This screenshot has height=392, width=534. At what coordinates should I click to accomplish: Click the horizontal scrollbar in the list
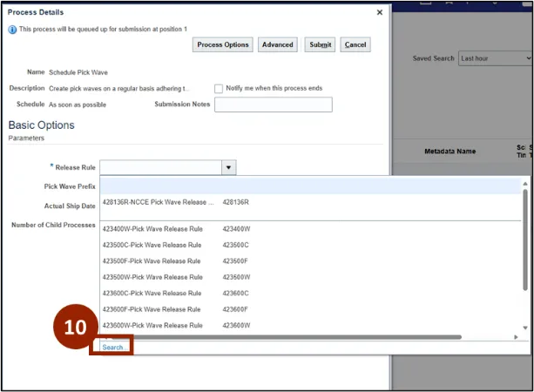pos(279,336)
